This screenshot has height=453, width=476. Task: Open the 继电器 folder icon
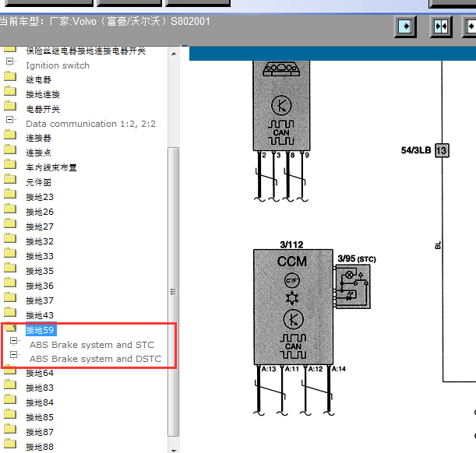coord(10,77)
